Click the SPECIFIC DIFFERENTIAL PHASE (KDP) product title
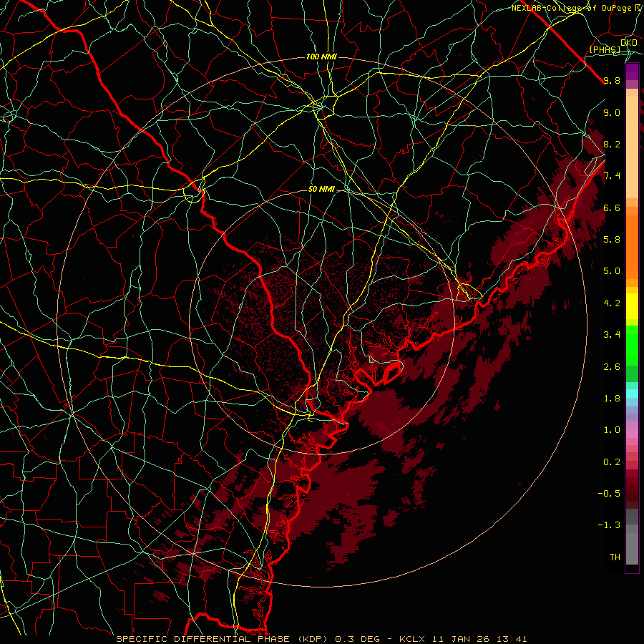 224,639
